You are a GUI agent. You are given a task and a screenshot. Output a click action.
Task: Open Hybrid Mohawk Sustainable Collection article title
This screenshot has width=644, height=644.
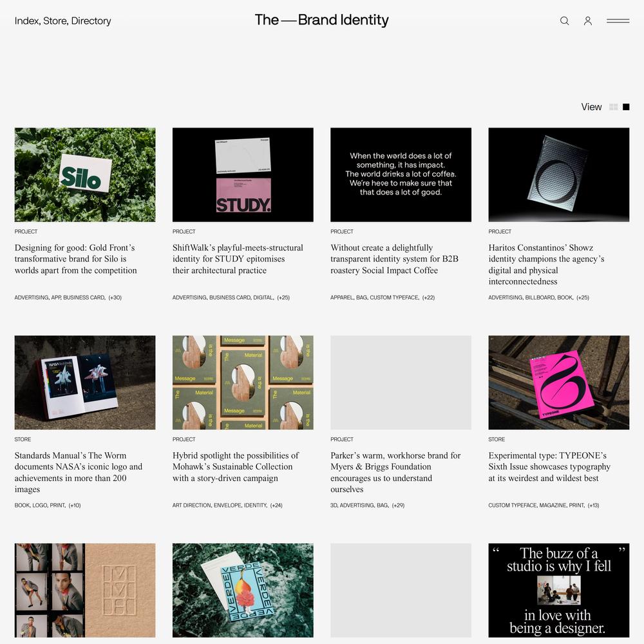[236, 466]
